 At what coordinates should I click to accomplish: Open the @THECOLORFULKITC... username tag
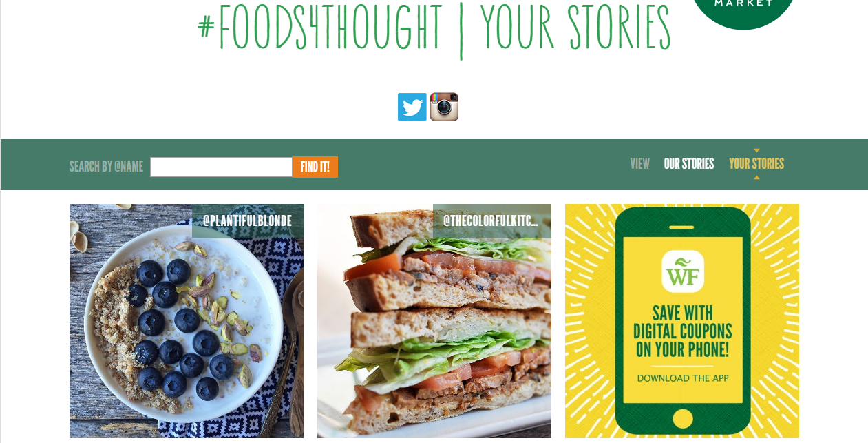pos(492,221)
